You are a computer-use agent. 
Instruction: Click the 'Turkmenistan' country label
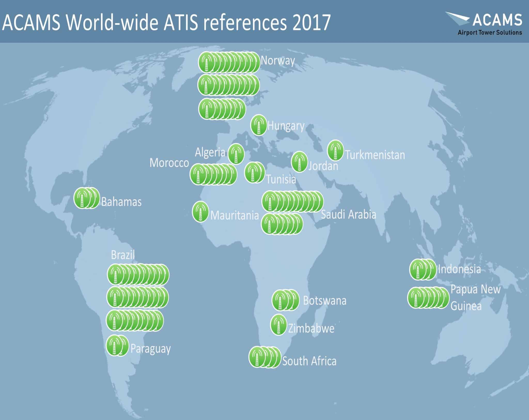tap(375, 155)
